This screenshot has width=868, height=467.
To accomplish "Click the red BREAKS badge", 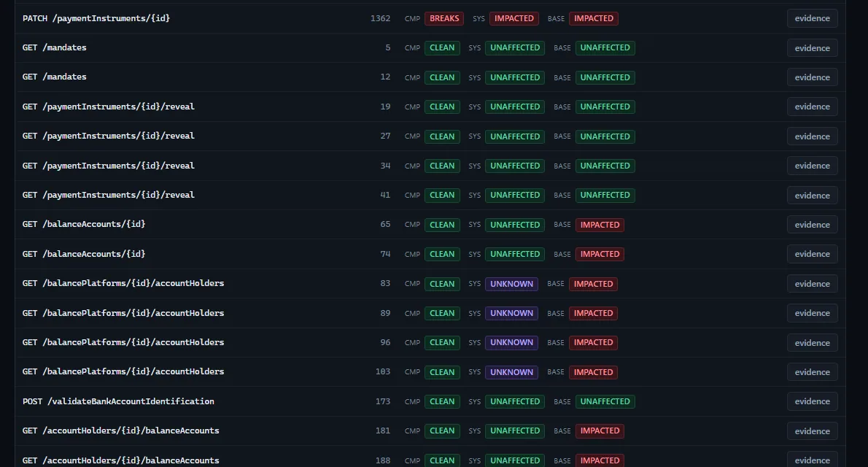I will pyautogui.click(x=444, y=18).
